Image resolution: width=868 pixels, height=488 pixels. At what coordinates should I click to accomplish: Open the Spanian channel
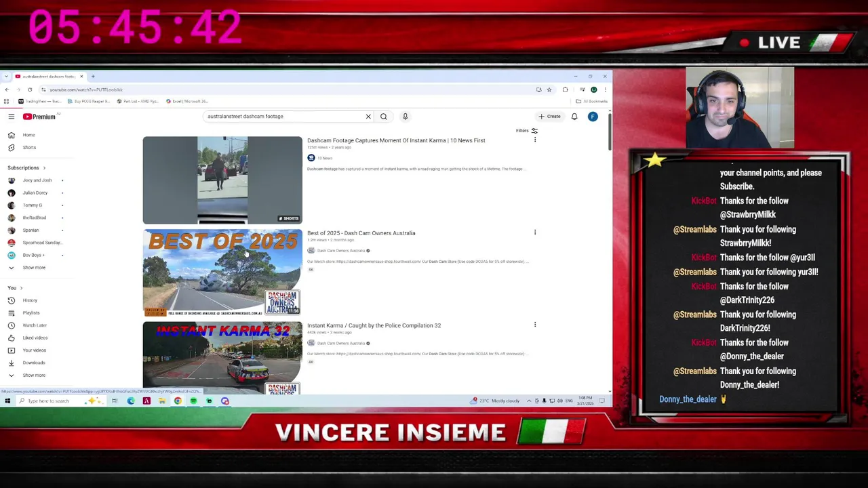24,230
